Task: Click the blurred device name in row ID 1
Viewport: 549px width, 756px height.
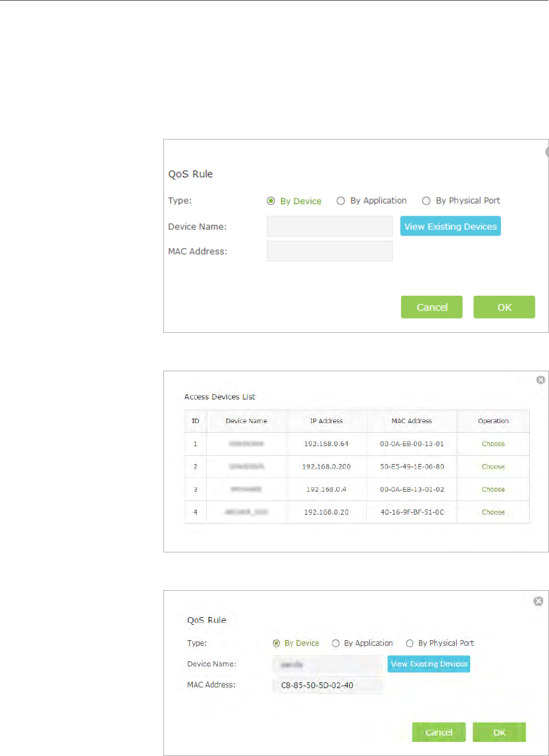Action: click(x=246, y=444)
